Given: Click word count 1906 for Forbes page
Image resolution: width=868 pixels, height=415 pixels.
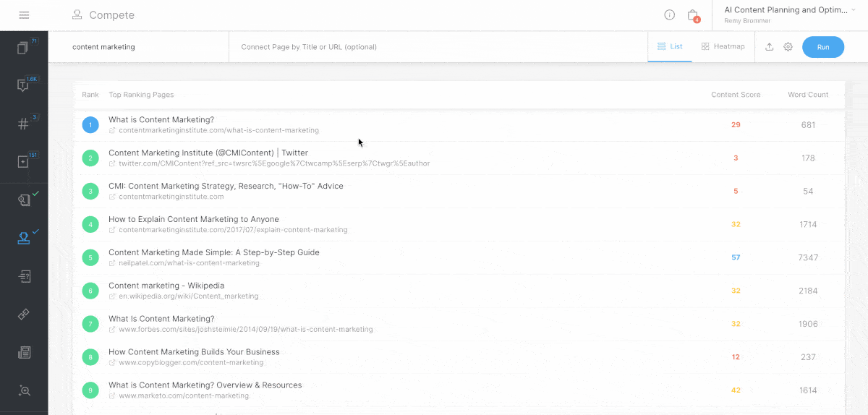Looking at the screenshot, I should pyautogui.click(x=808, y=324).
